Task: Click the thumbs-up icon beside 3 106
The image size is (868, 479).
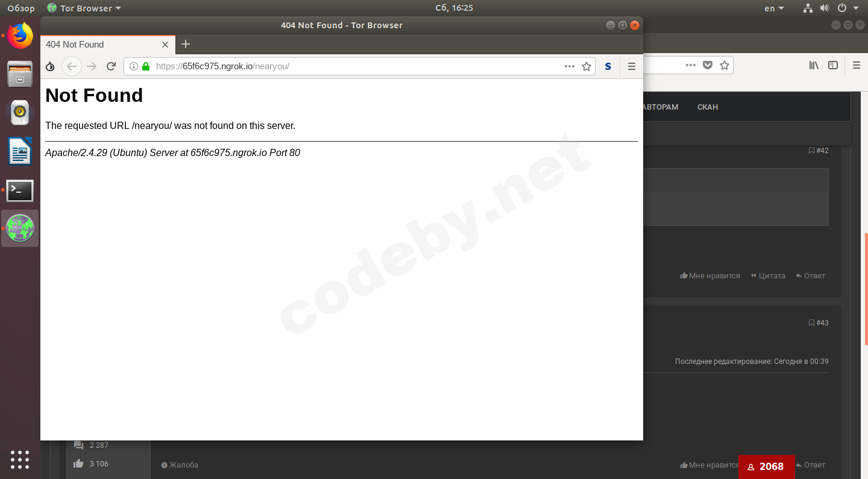Action: (78, 463)
